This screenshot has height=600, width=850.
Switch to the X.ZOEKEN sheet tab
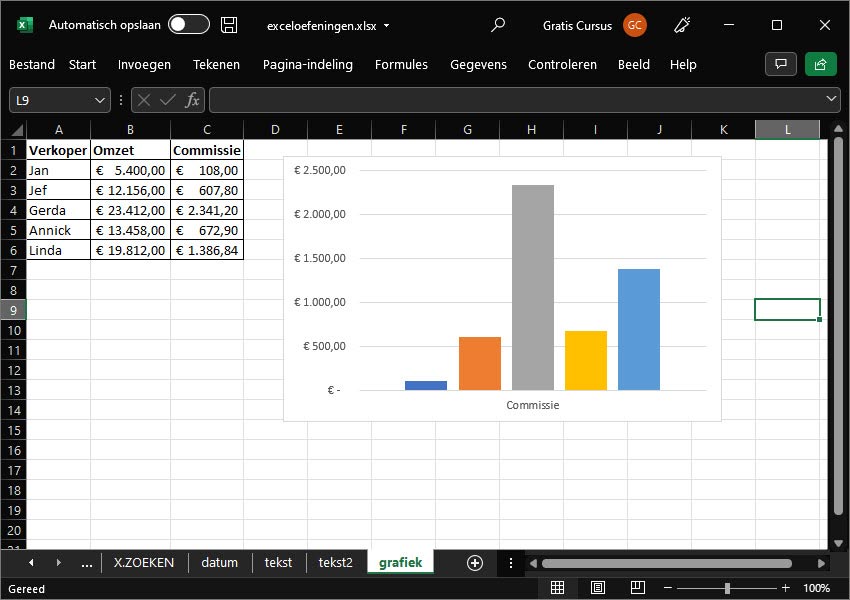tap(144, 563)
